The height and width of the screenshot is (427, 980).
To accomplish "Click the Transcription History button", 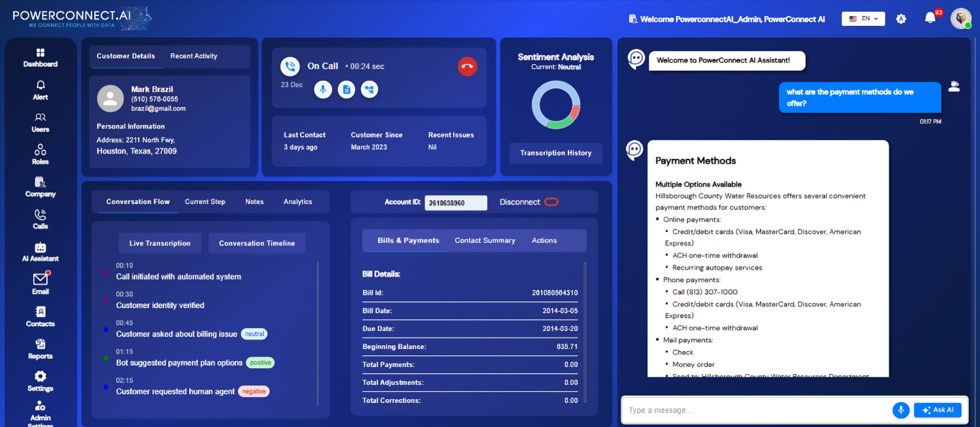I will (556, 153).
